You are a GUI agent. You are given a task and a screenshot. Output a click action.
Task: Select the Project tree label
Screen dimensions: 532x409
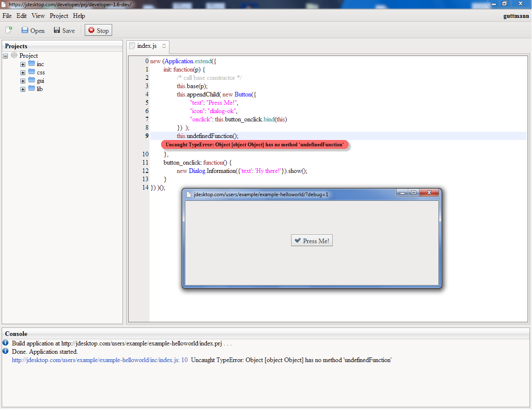pyautogui.click(x=29, y=56)
